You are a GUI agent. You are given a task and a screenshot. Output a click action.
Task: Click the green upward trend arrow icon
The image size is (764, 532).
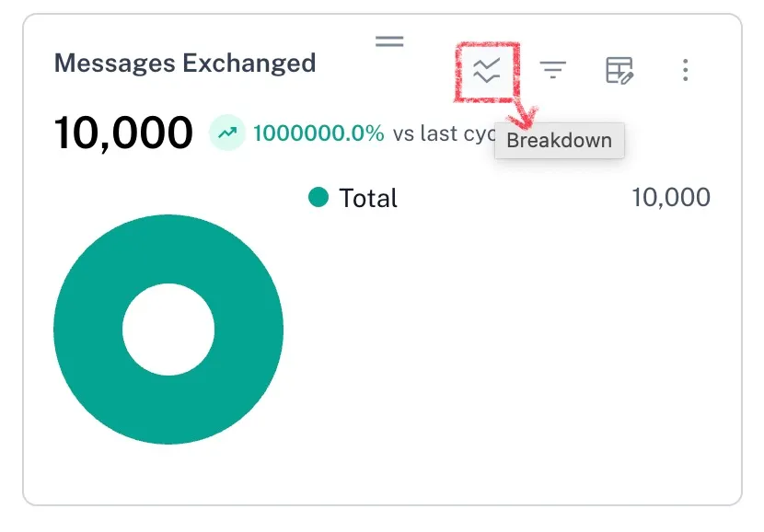point(226,133)
